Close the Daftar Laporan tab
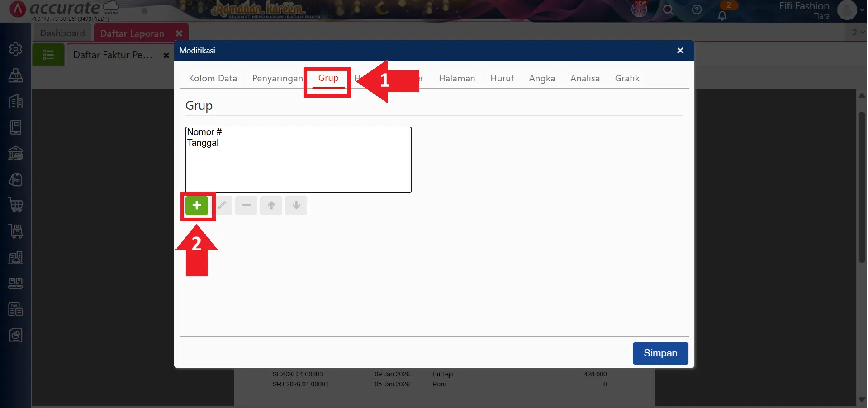Screen dimensions: 868x408 [x=179, y=33]
